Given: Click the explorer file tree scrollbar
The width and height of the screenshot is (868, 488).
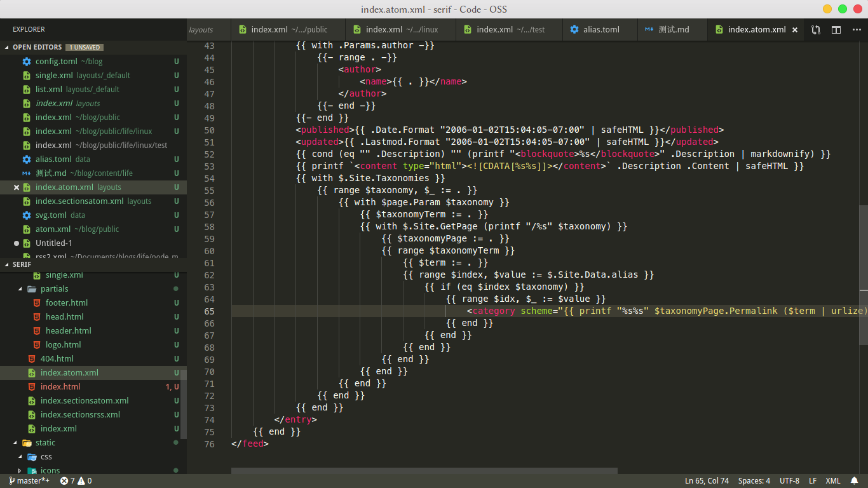Looking at the screenshot, I should click(x=184, y=404).
